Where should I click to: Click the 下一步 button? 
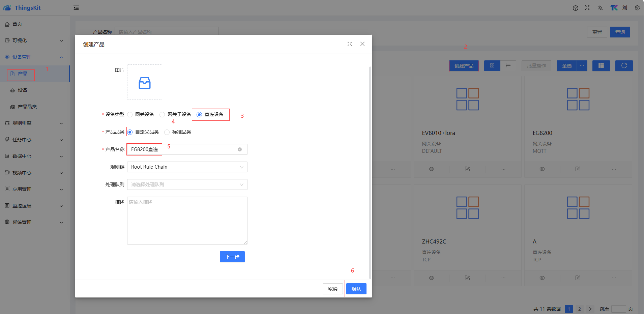click(232, 257)
